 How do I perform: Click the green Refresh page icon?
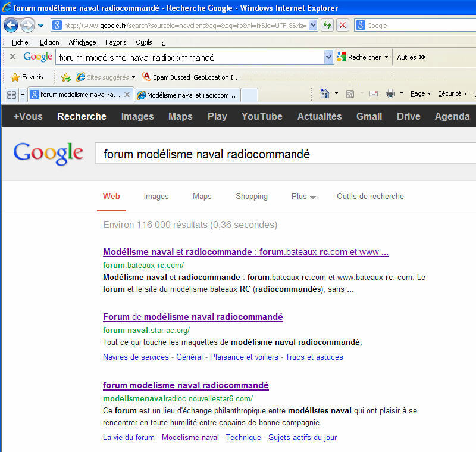coord(327,25)
